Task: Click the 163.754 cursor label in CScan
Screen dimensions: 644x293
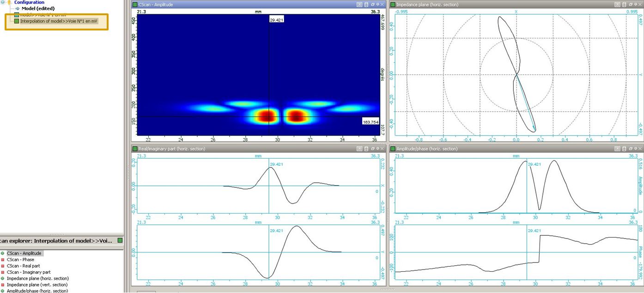Action: [371, 122]
